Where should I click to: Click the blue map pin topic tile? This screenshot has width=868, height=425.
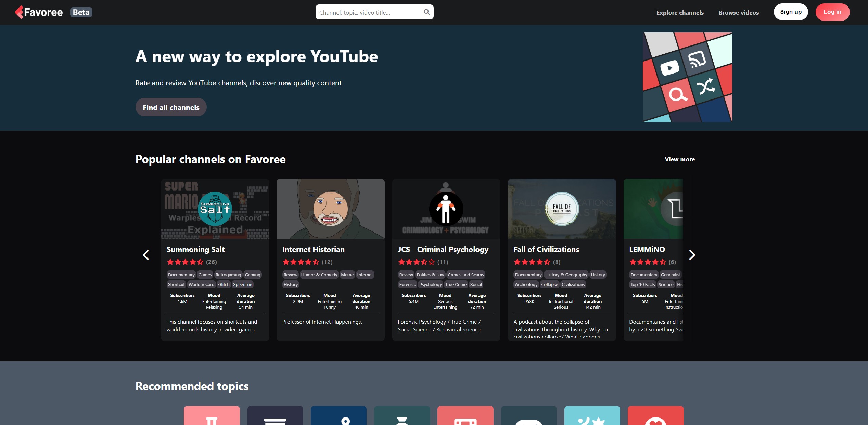339,415
